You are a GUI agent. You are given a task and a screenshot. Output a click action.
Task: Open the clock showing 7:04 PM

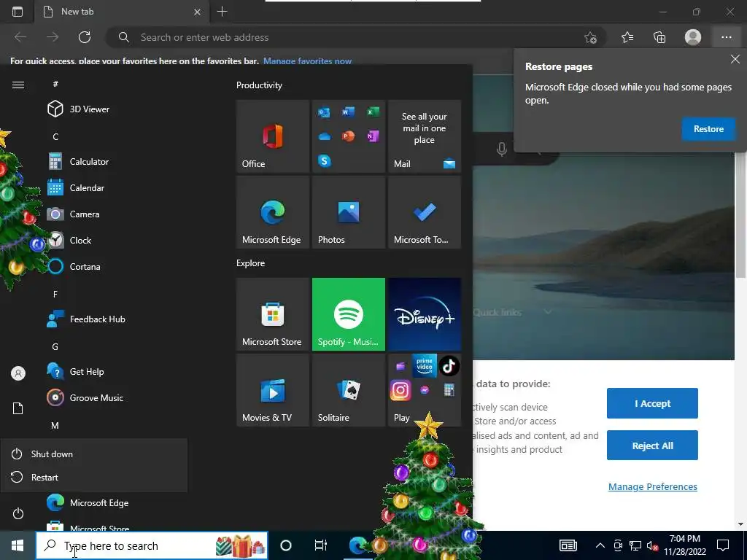pos(684,545)
